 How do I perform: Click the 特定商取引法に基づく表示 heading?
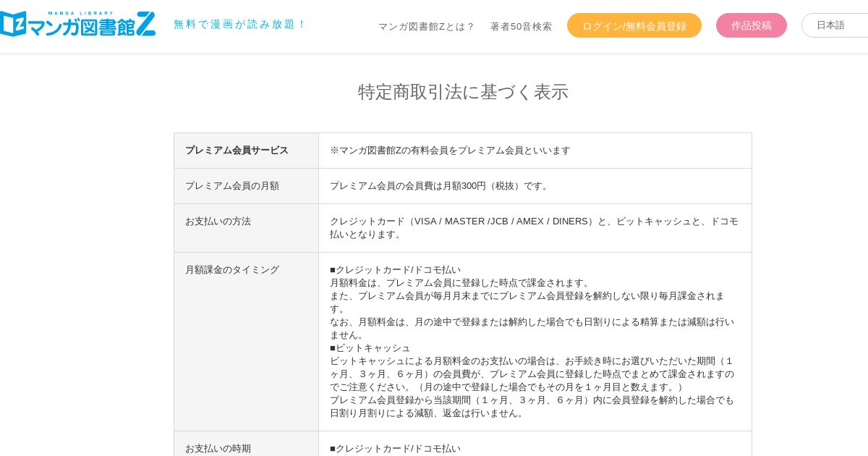(x=463, y=92)
